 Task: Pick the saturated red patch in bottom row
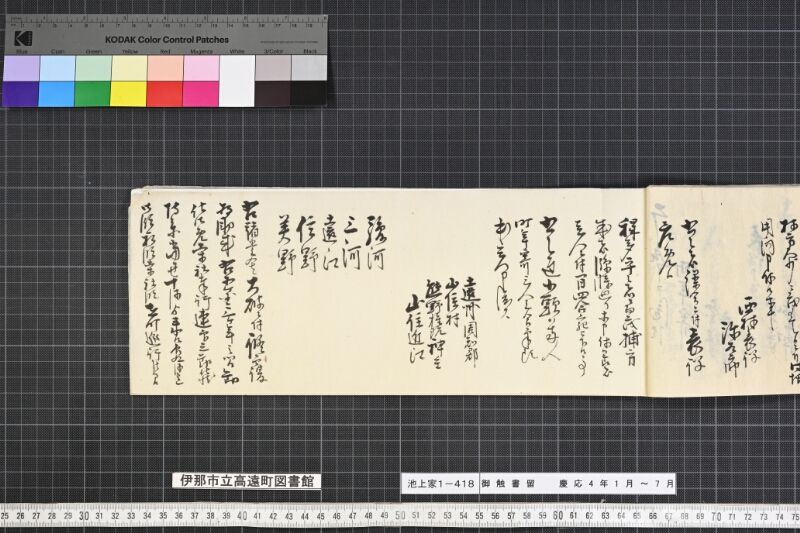click(165, 94)
